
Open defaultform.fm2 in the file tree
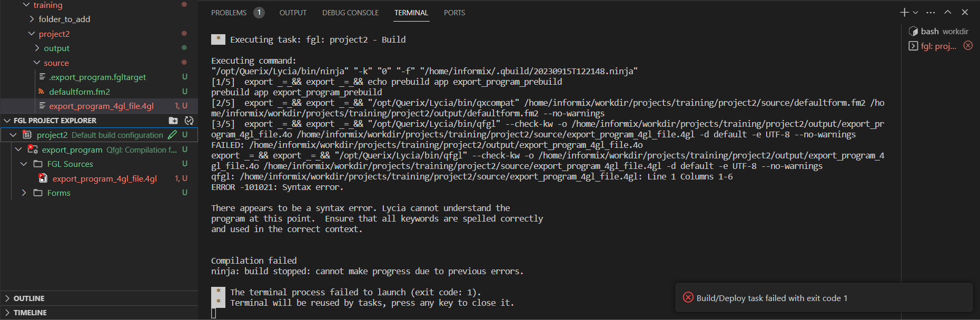point(80,92)
